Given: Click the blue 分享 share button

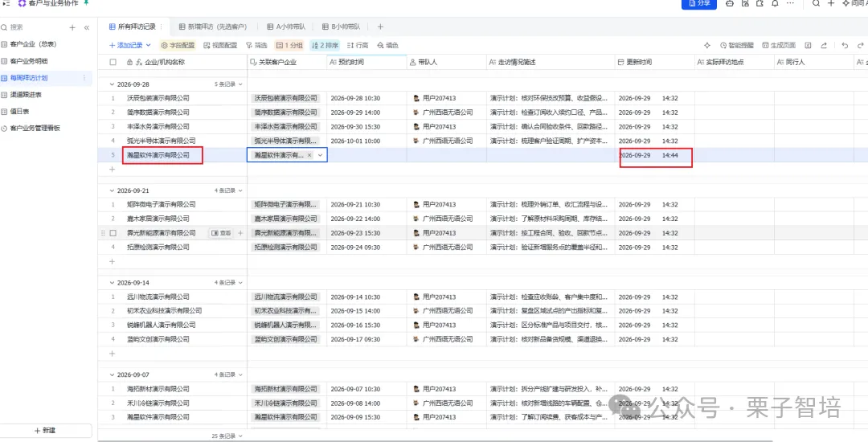Looking at the screenshot, I should 699,4.
